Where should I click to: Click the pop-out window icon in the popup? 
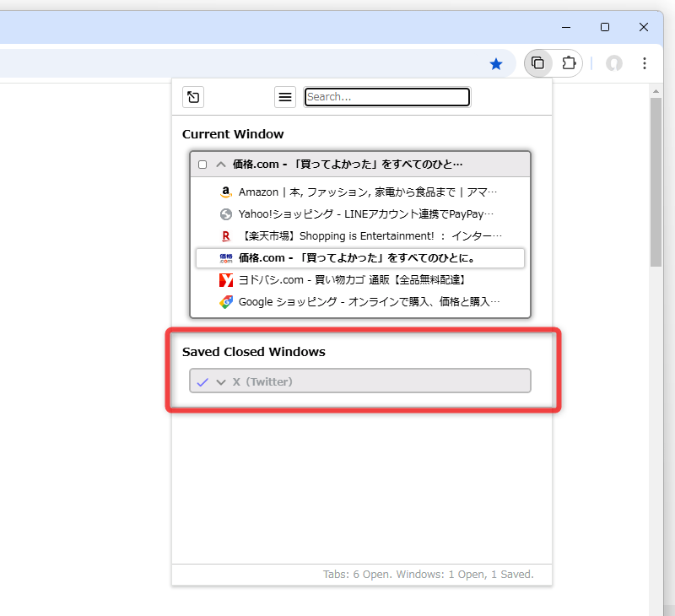tap(193, 97)
